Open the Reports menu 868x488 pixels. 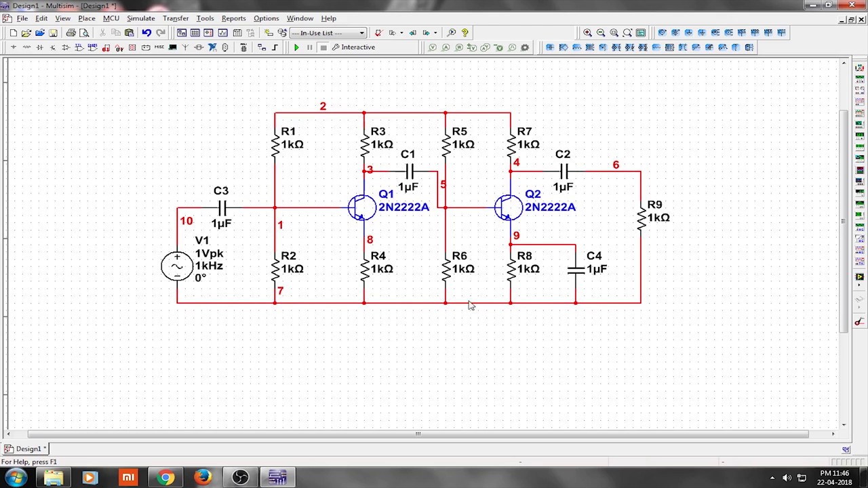(x=234, y=18)
